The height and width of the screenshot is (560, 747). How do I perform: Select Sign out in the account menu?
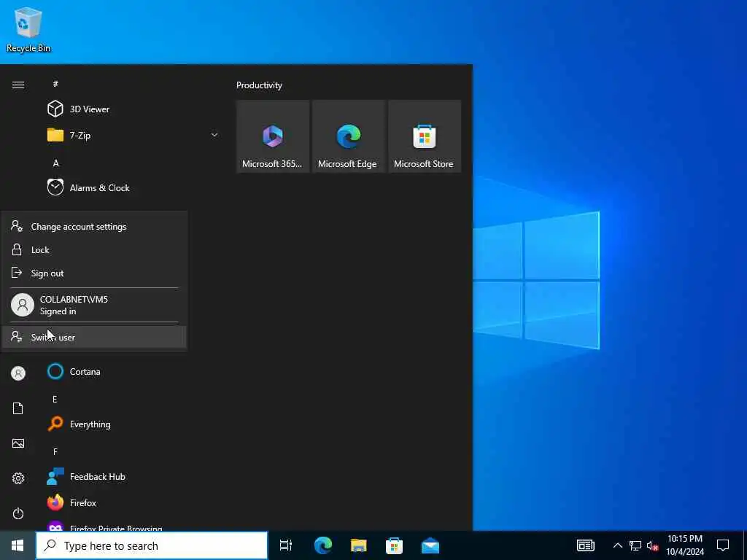pos(94,273)
